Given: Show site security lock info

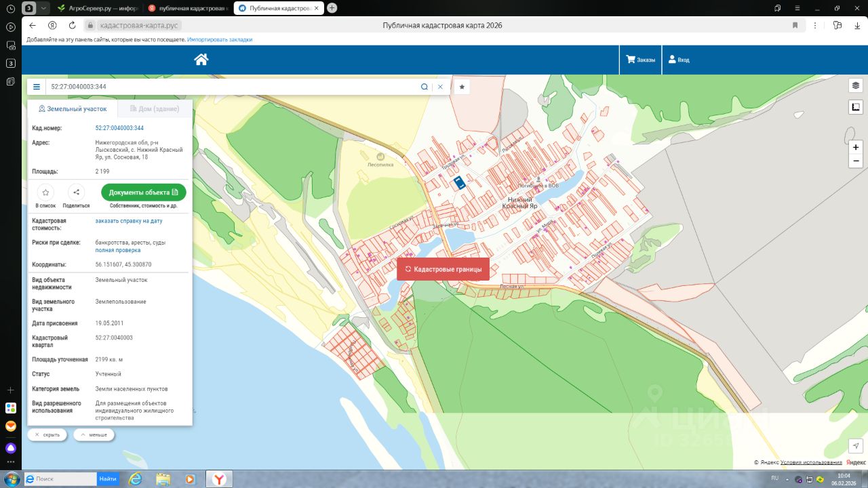Looking at the screenshot, I should (x=90, y=25).
